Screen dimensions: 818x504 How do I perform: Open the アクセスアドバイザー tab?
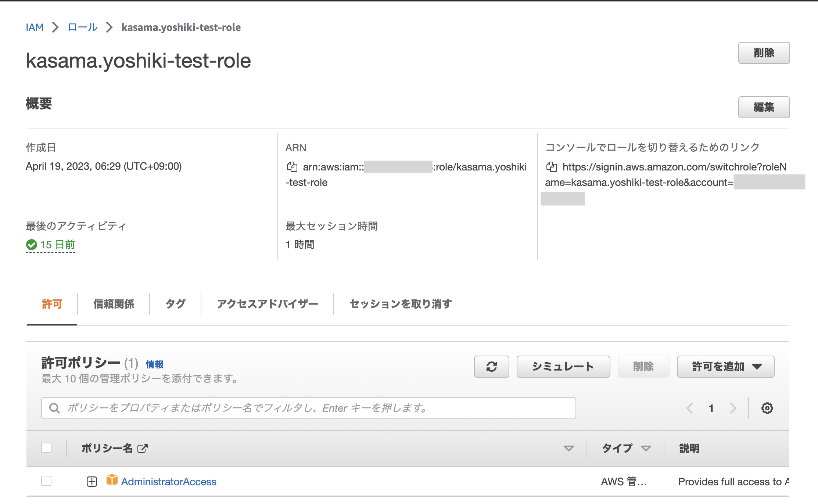pos(267,304)
